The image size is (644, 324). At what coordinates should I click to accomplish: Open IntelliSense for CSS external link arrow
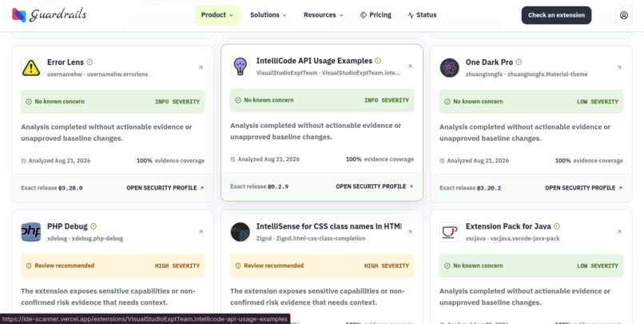pos(409,232)
